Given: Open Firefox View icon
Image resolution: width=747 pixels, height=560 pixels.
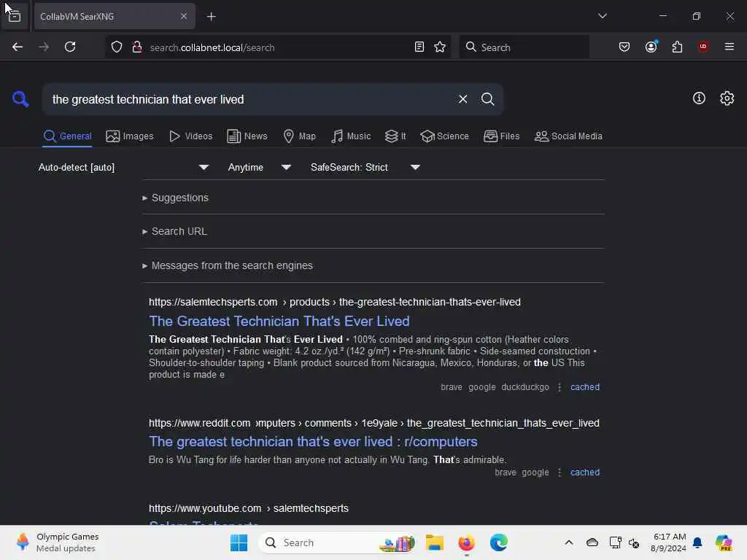Looking at the screenshot, I should click(15, 17).
